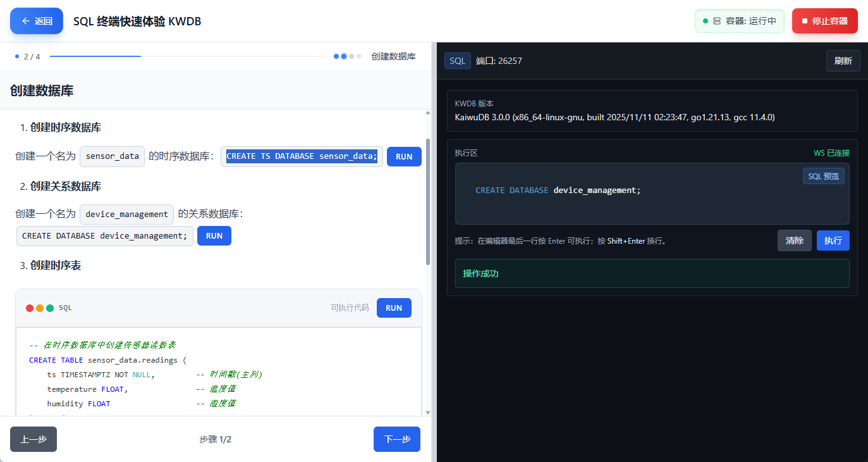Click the step indicator dots near 创建数据库
Viewport: 868px width, 462px height.
coord(348,56)
